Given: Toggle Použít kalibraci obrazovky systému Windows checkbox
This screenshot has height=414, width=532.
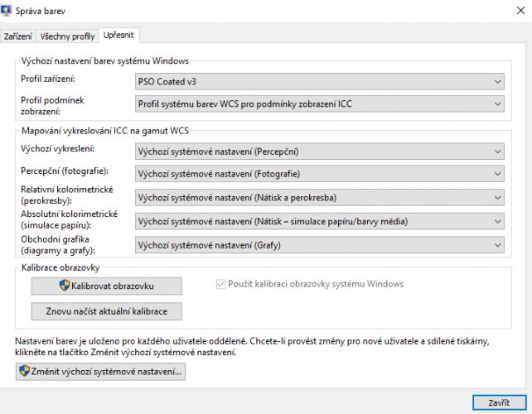Looking at the screenshot, I should (x=221, y=284).
